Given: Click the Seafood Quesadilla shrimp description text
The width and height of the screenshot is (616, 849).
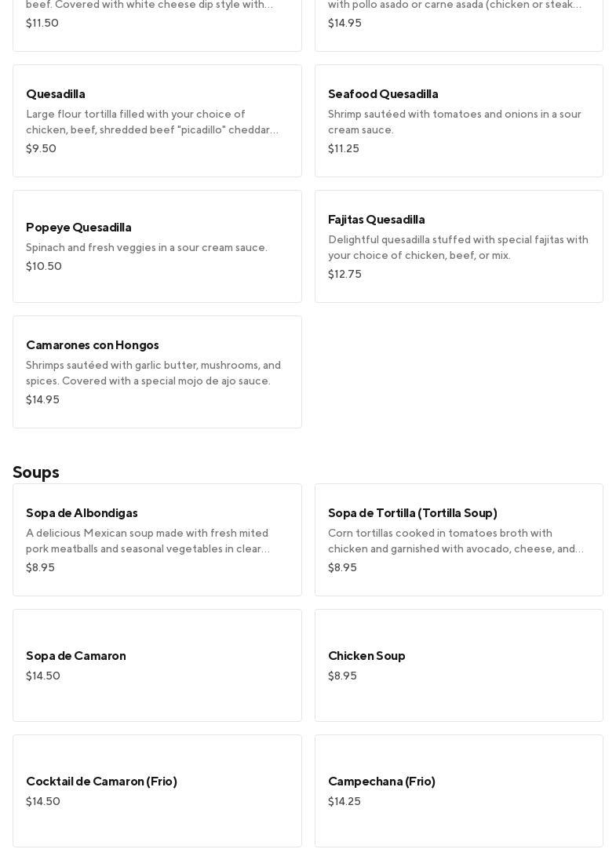Looking at the screenshot, I should (x=454, y=122).
